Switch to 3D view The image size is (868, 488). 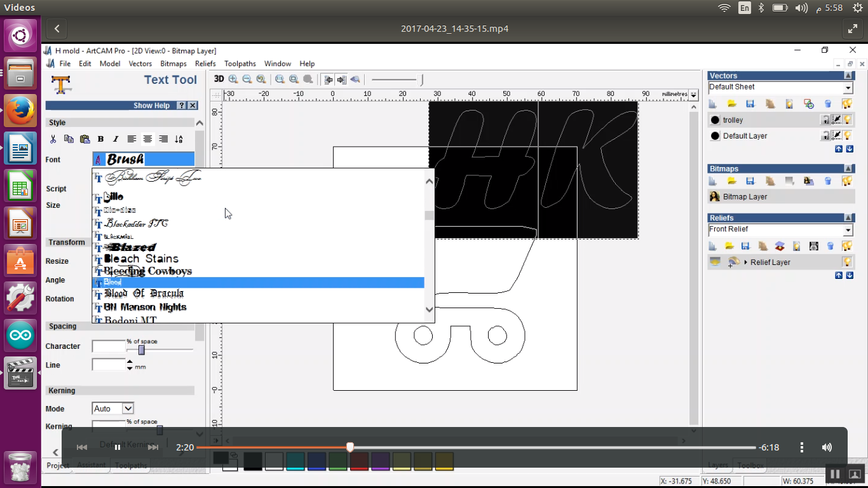219,79
